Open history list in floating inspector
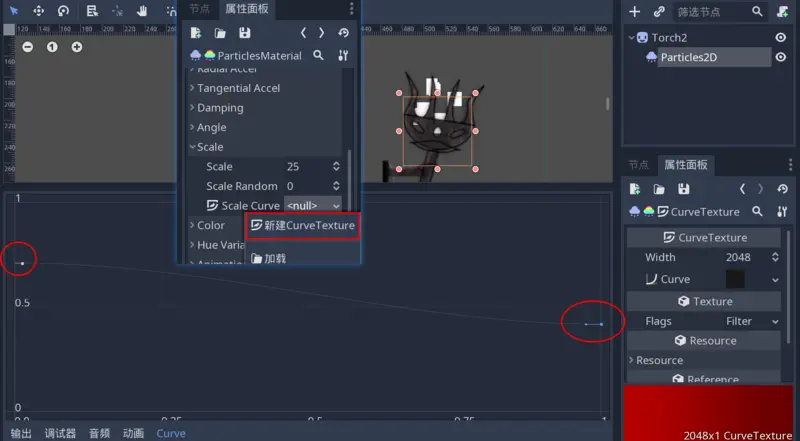This screenshot has width=800, height=441. coord(343,33)
